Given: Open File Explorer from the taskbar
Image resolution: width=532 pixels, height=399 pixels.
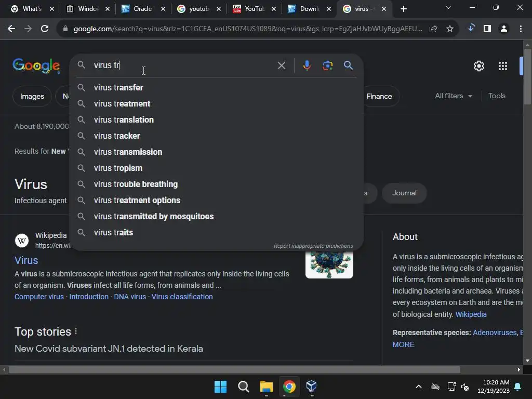Looking at the screenshot, I should (x=267, y=387).
